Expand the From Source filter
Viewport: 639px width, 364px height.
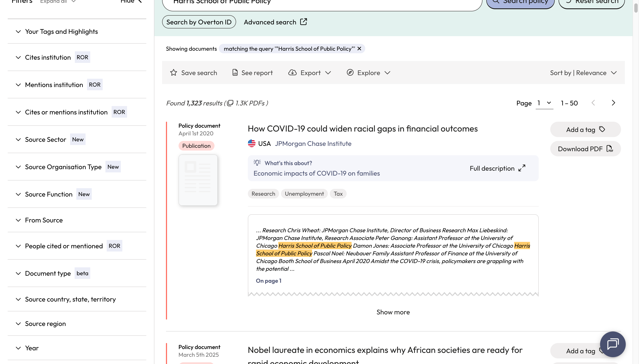point(77,220)
